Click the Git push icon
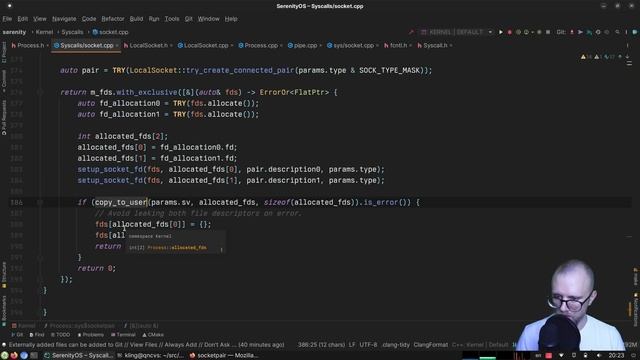Viewport: 640px width, 360px height. pos(589,32)
